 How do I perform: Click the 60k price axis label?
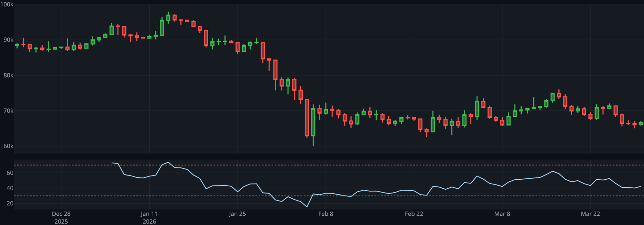[8, 146]
